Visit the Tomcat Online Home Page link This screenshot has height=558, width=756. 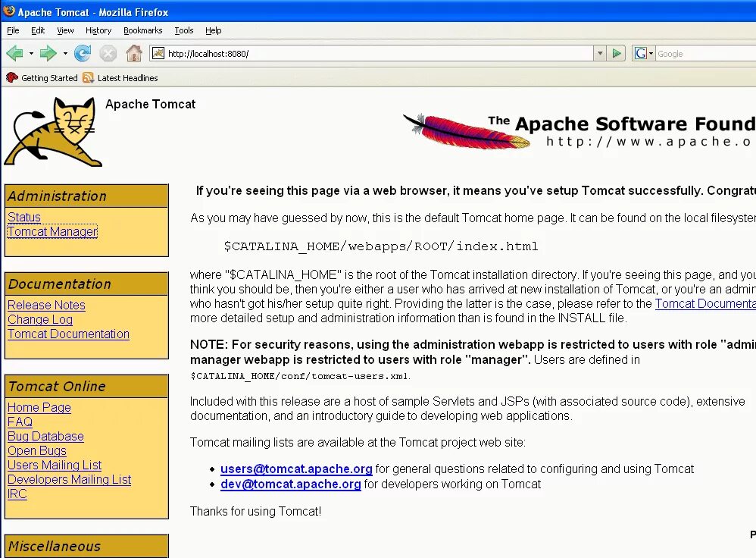(39, 407)
